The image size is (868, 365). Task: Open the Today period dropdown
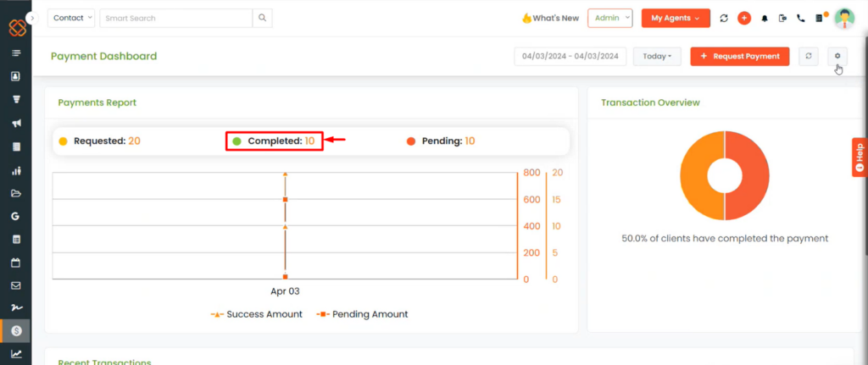tap(657, 57)
